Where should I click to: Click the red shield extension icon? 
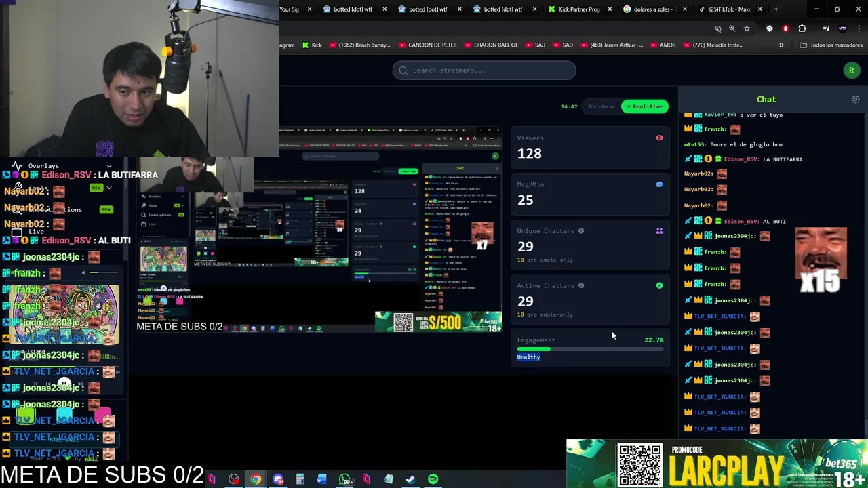[x=785, y=28]
